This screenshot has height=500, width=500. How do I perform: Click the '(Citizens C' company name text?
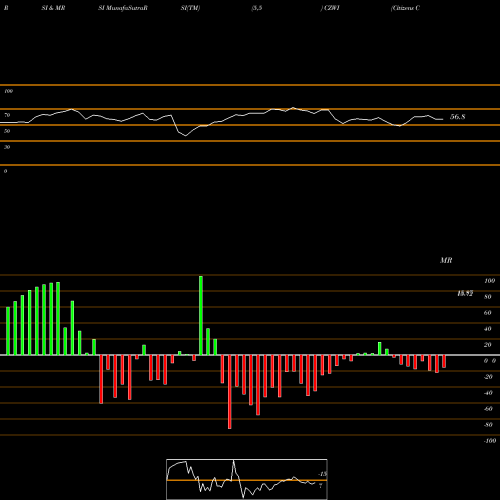(405, 8)
